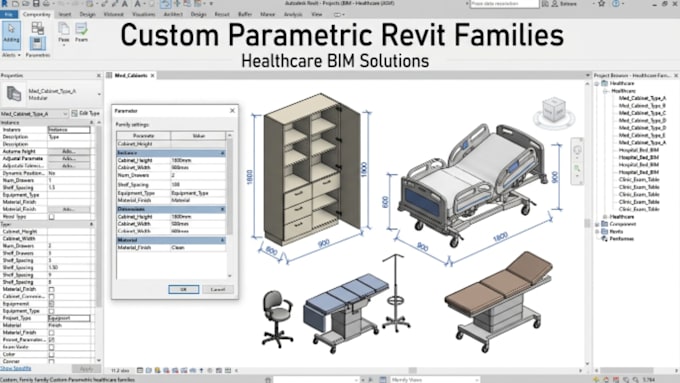Viewport: 680px width, 383px height.
Task: Click the button in the Autume height row
Action: 69,151
